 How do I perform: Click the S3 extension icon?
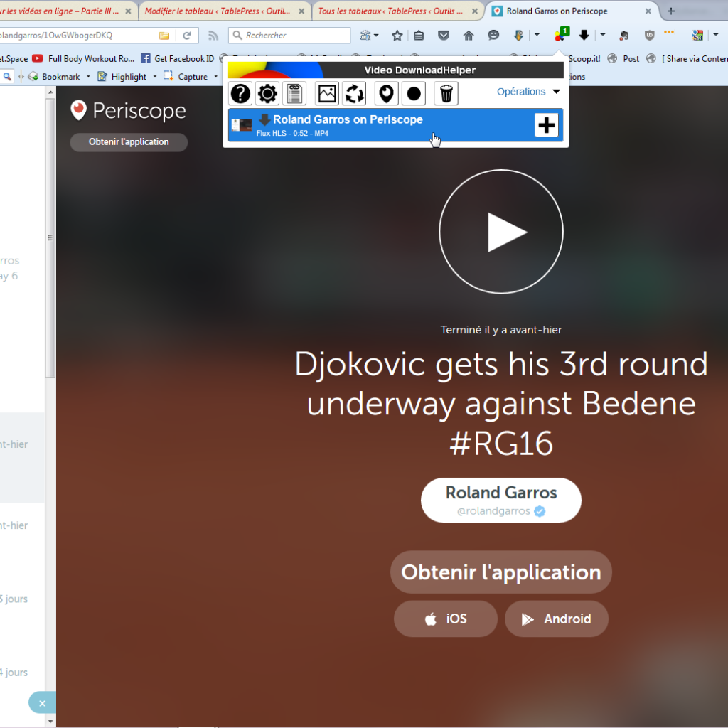[x=697, y=36]
